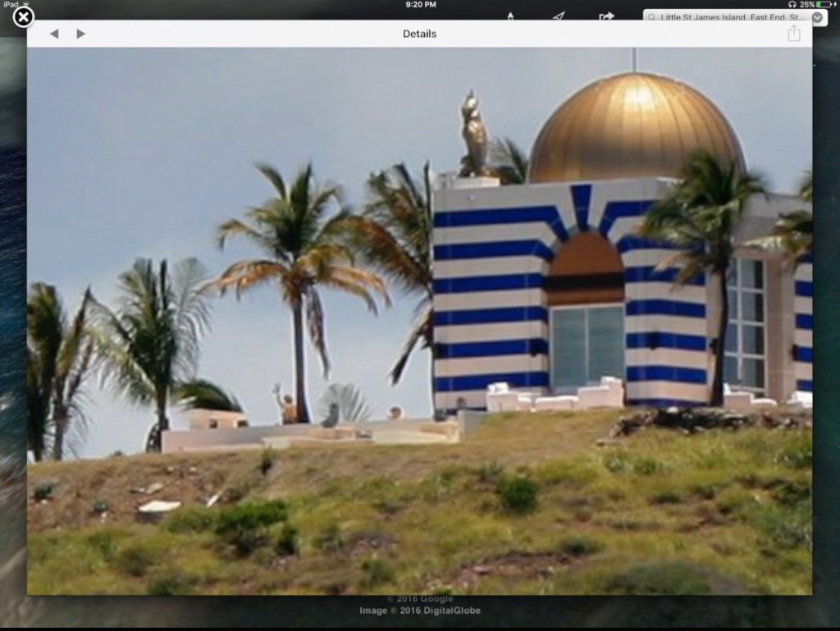Screen dimensions: 840x631
Task: Tap the golden dome in the photo
Action: [x=632, y=127]
